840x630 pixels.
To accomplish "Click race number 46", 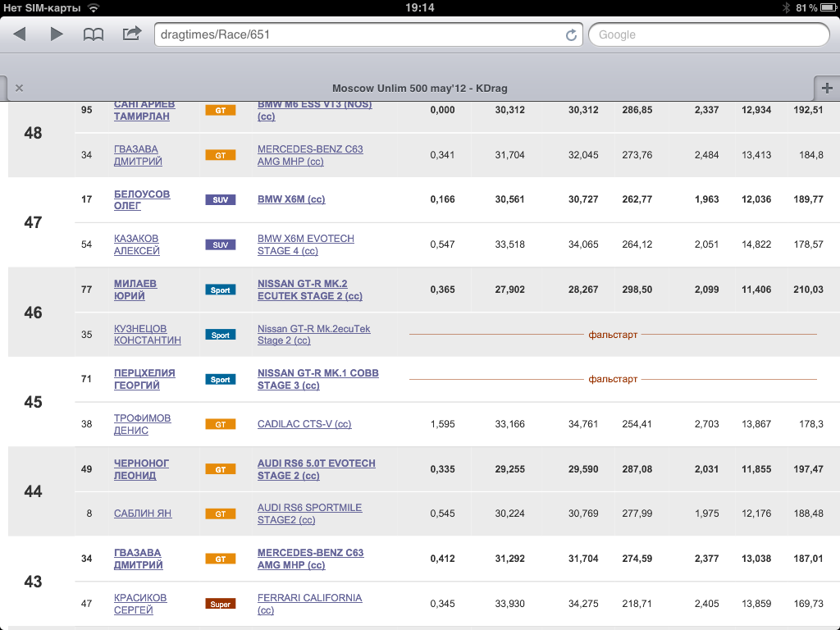I will point(33,313).
